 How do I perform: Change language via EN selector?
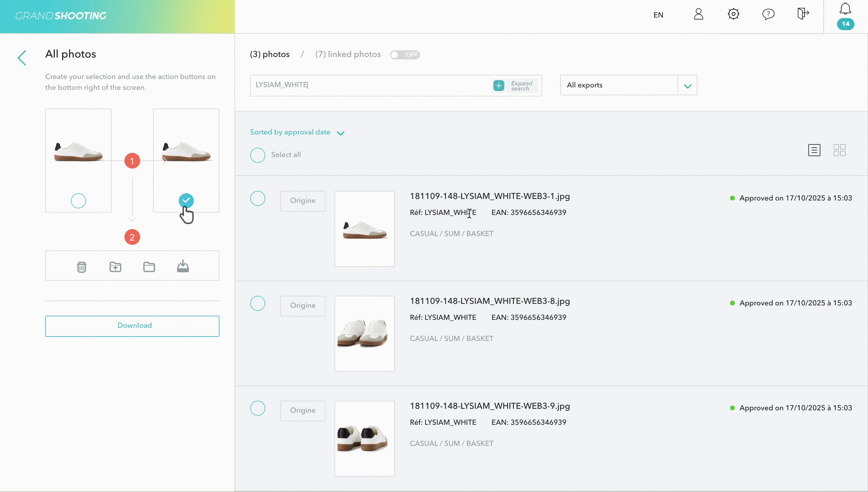coord(658,15)
